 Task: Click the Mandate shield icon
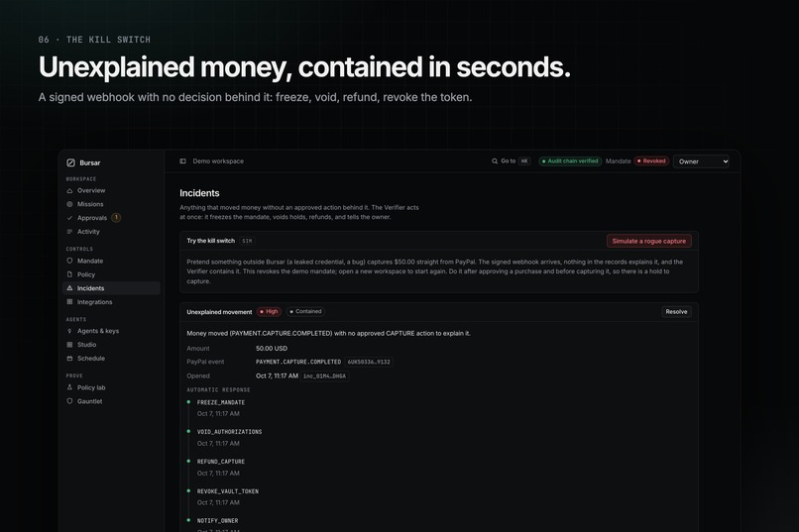pos(69,261)
